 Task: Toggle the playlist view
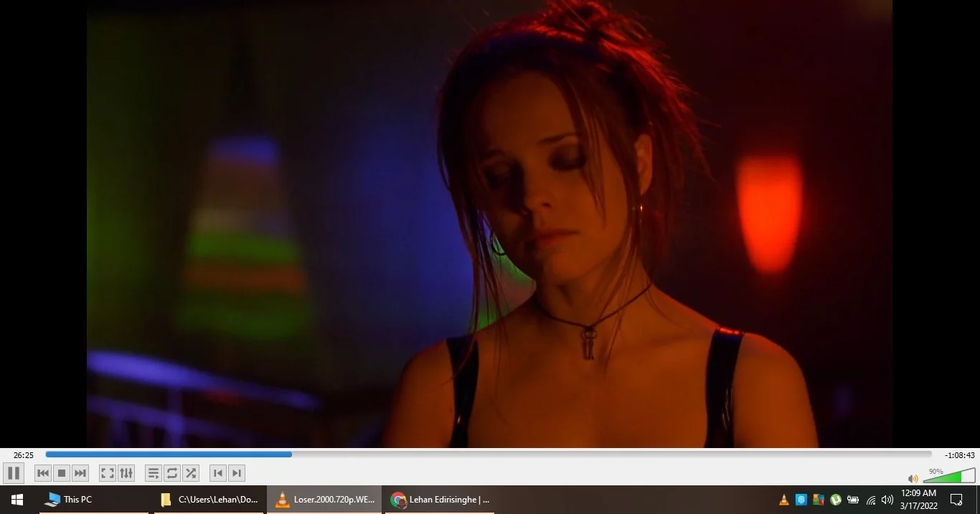point(154,473)
